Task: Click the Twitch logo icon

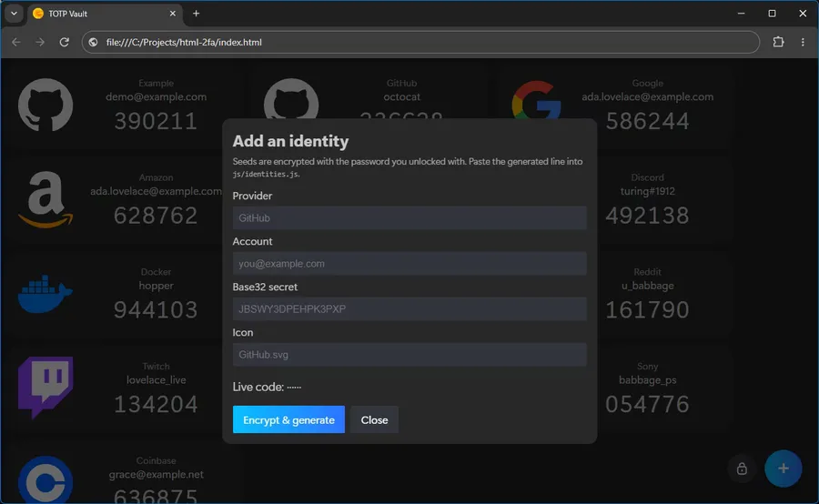Action: pyautogui.click(x=45, y=388)
